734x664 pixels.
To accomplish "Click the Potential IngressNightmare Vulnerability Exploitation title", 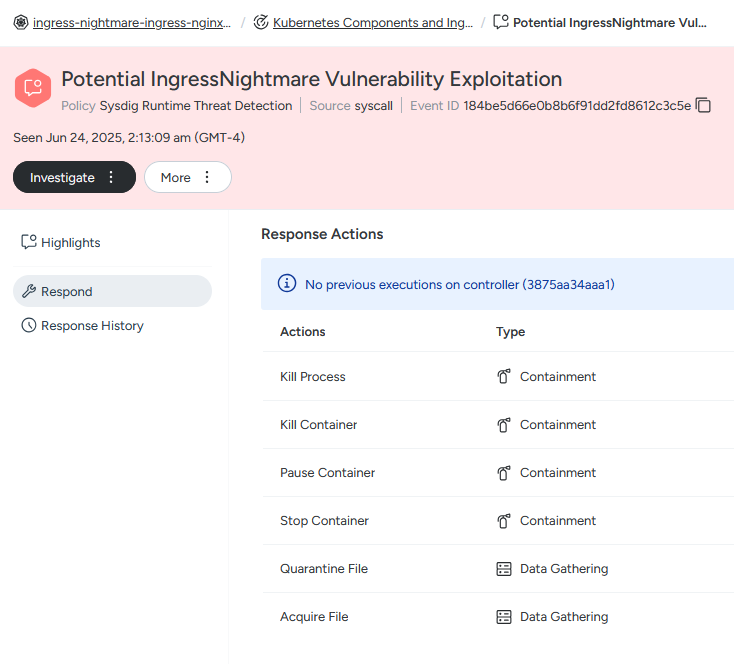I will 311,79.
